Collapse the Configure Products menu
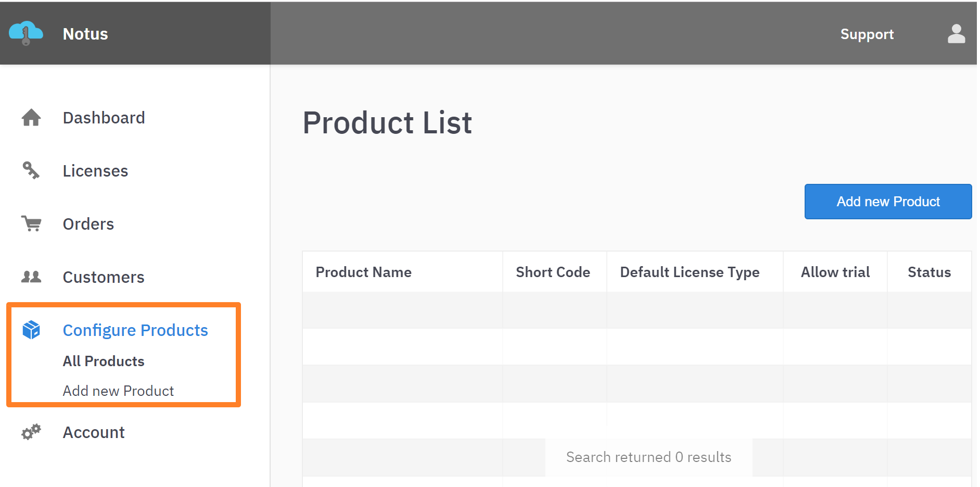 pyautogui.click(x=135, y=330)
